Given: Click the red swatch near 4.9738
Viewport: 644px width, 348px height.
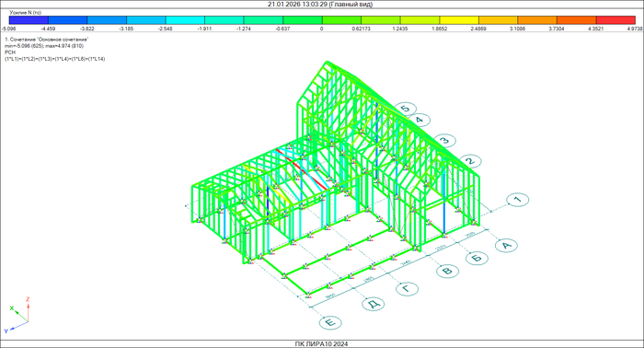Looking at the screenshot, I should pyautogui.click(x=615, y=19).
